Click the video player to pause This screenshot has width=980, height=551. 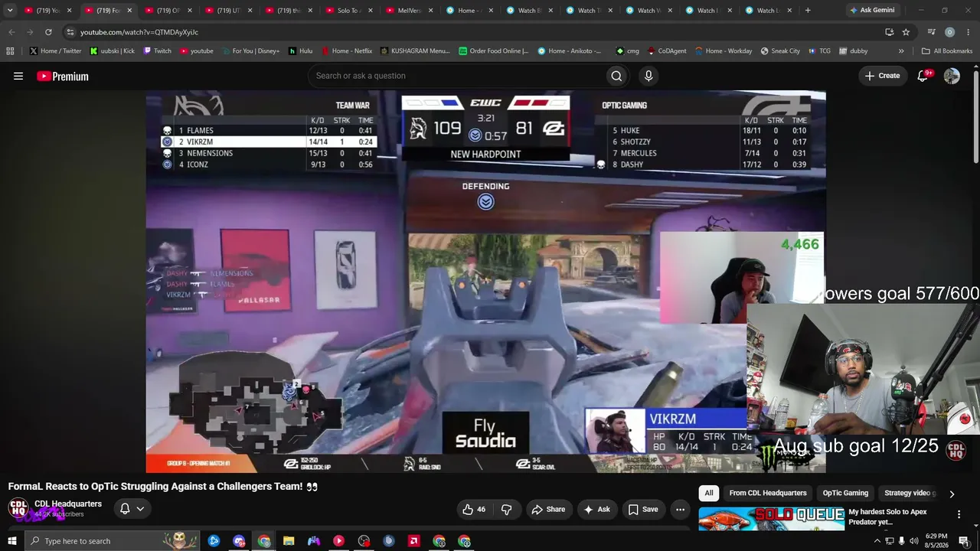[485, 282]
